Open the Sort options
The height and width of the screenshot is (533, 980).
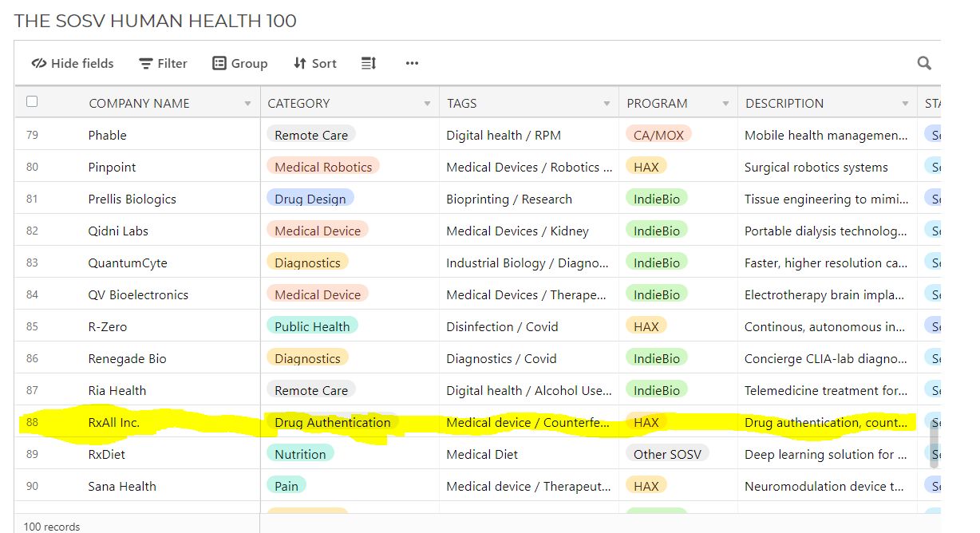(314, 63)
